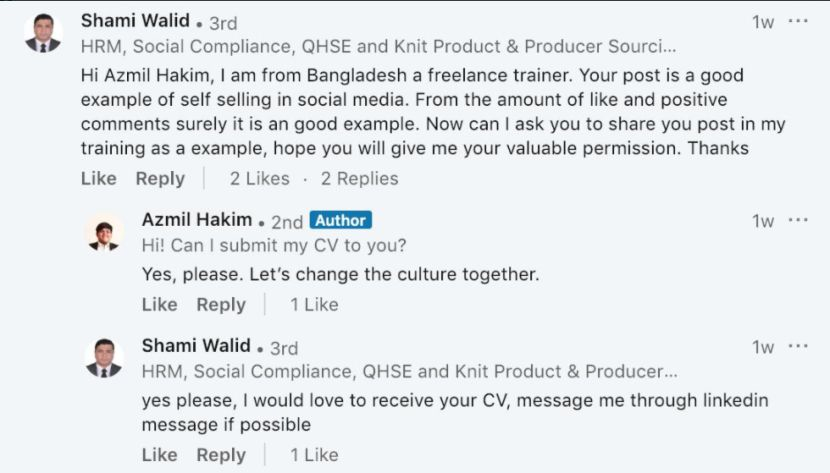Click Shami Walid's avatar in the bottom reply

[x=104, y=358]
